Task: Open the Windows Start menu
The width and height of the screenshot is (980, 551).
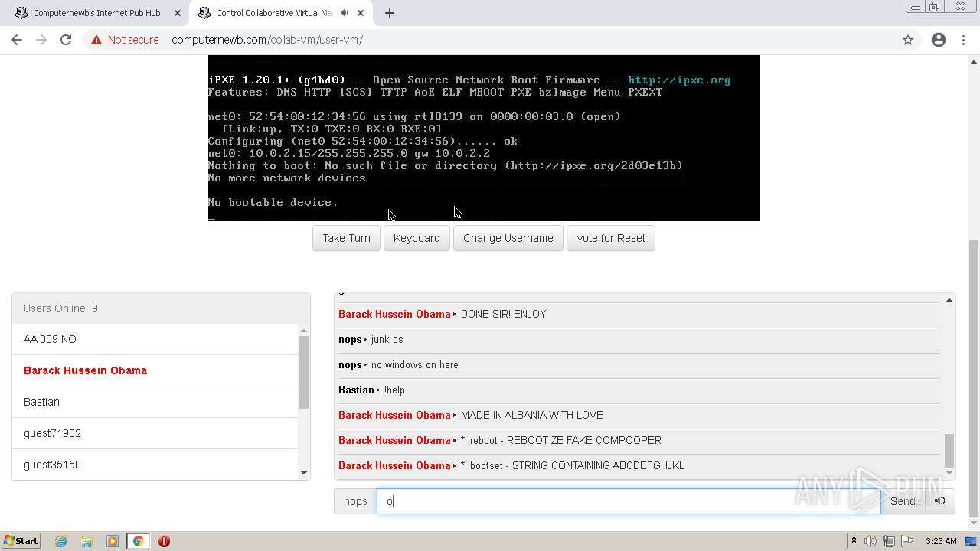Action: (21, 541)
